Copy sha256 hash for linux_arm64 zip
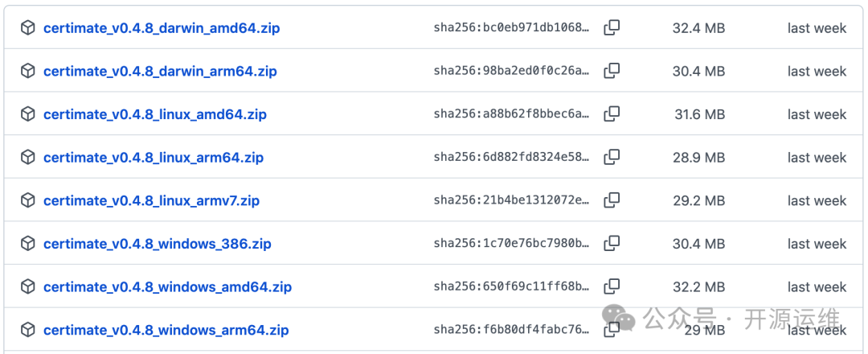 [x=612, y=157]
